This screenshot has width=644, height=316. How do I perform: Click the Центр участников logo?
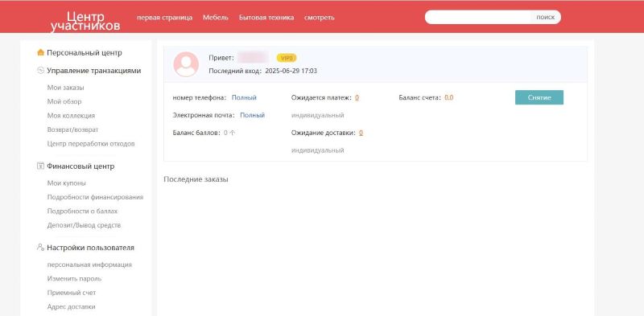coord(85,22)
